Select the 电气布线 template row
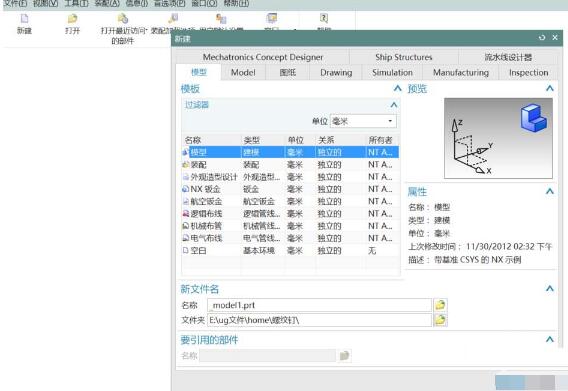568x391 pixels. coord(290,238)
